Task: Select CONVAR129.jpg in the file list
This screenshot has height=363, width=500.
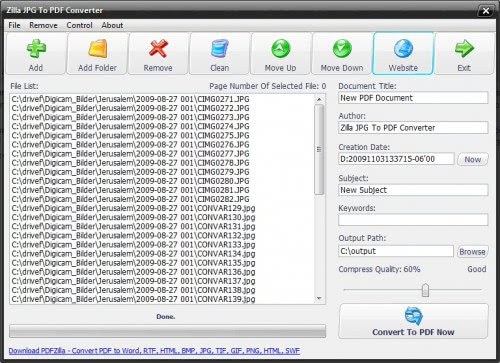Action: coord(133,208)
